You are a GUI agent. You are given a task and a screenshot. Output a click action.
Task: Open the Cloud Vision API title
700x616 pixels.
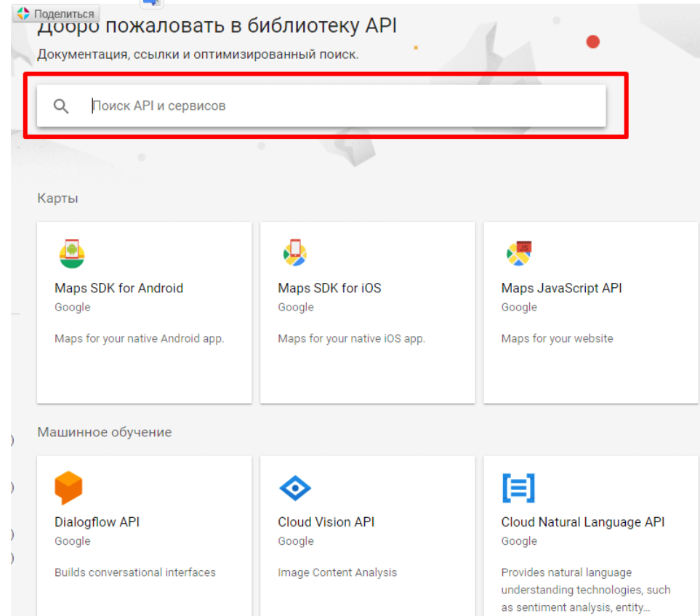(x=326, y=521)
